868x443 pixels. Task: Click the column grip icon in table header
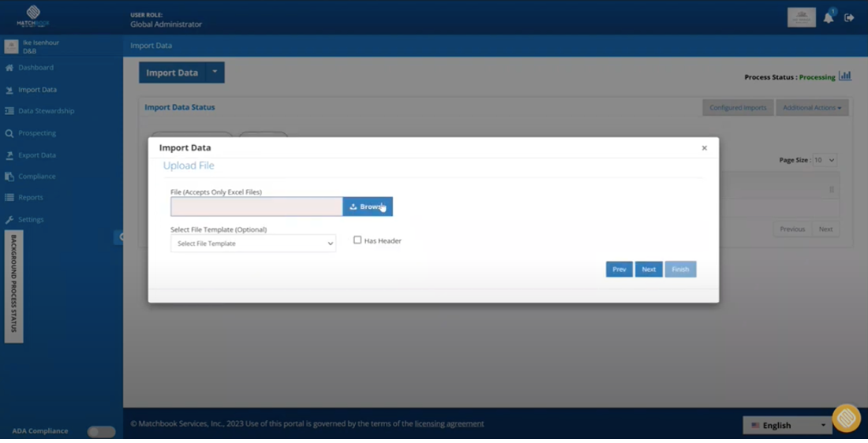tap(832, 190)
